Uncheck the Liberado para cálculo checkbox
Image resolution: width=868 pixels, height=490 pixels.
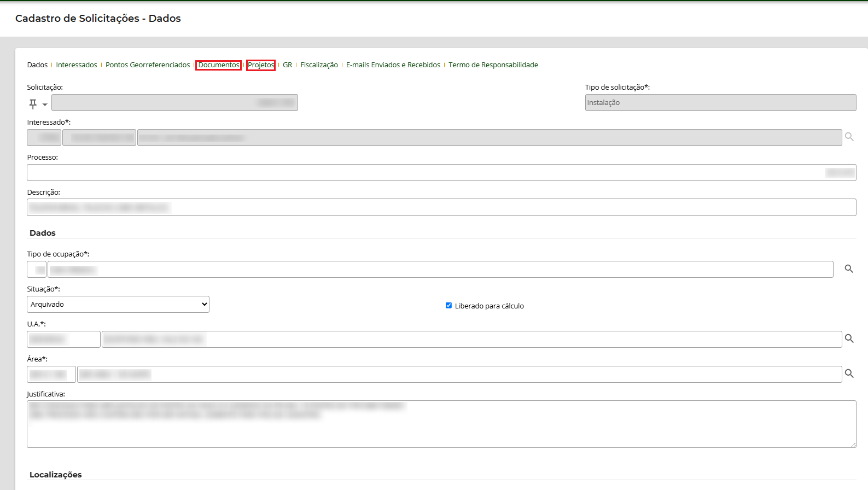[x=448, y=306]
